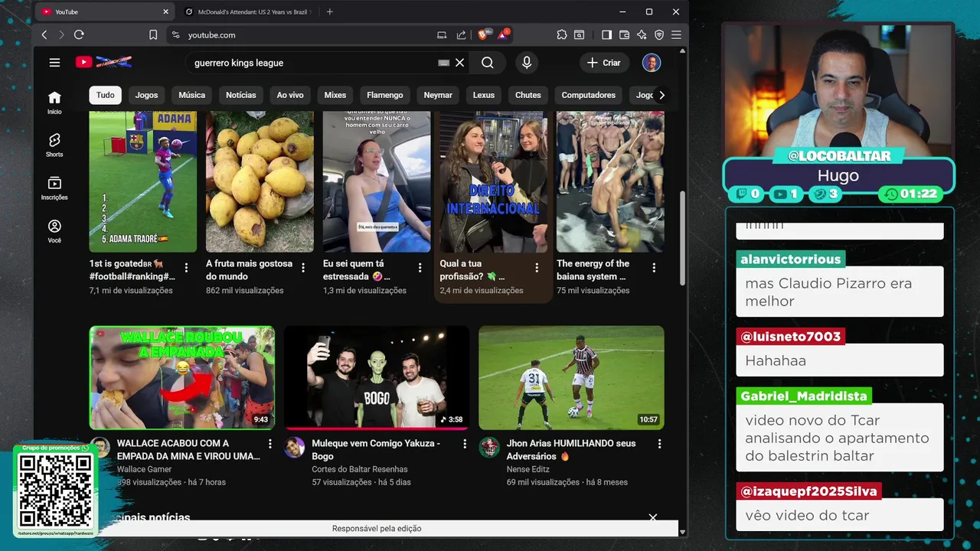The image size is (980, 551).
Task: Toggle the browser sidebar panel icon
Action: [x=606, y=34]
